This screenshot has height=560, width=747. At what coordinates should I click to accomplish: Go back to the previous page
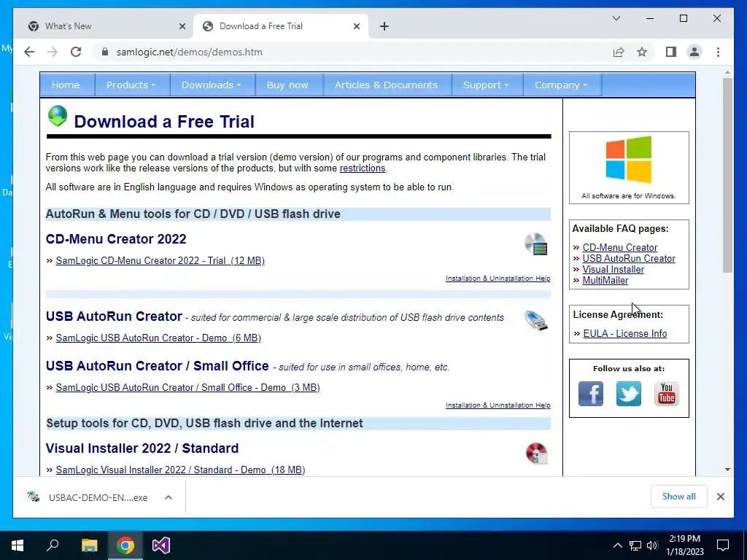click(x=29, y=52)
